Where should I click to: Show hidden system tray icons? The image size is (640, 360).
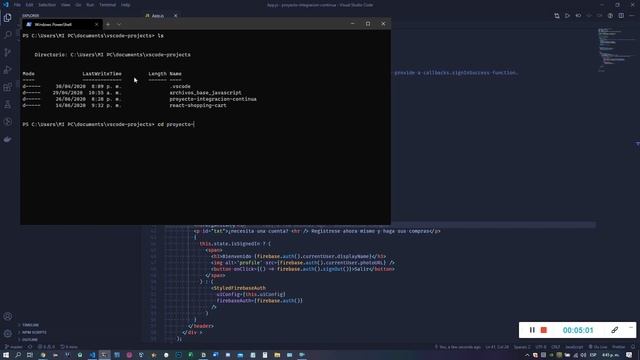(527, 355)
